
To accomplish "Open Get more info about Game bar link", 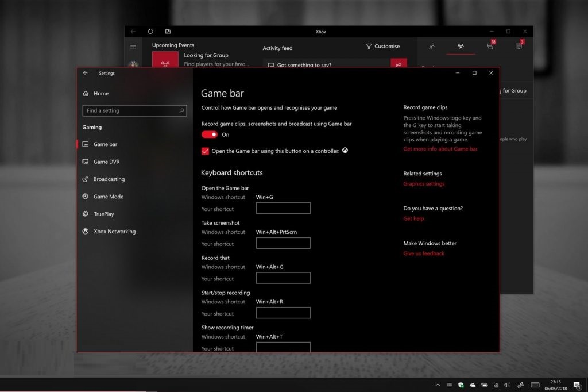I will [440, 149].
